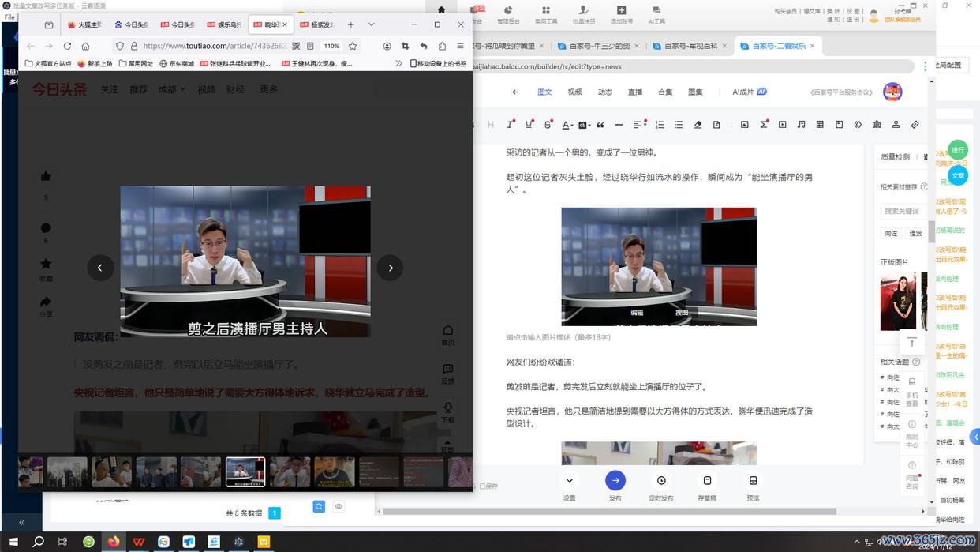Screen dimensions: 980x552
Task: Insert video with the play icon
Action: point(782,125)
